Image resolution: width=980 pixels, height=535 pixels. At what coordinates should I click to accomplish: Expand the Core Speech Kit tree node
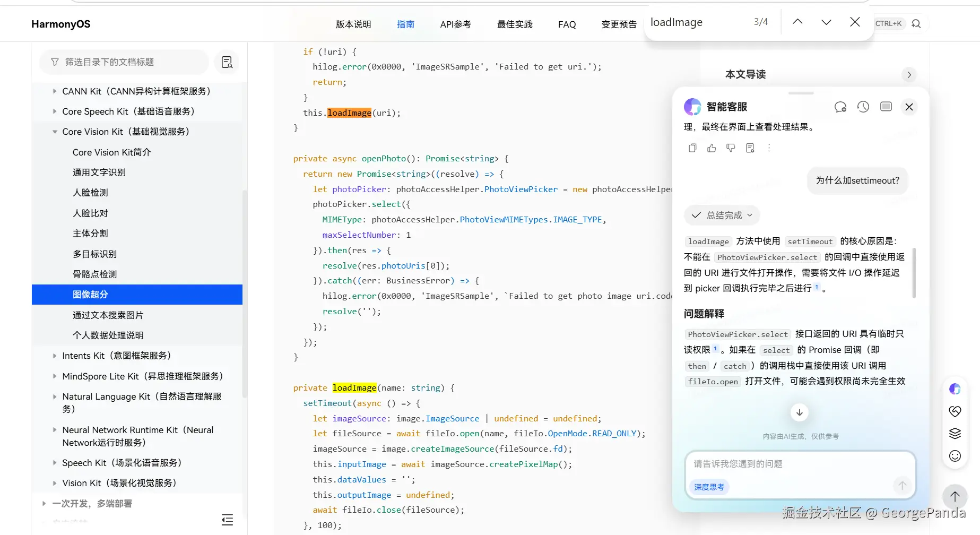pos(55,111)
